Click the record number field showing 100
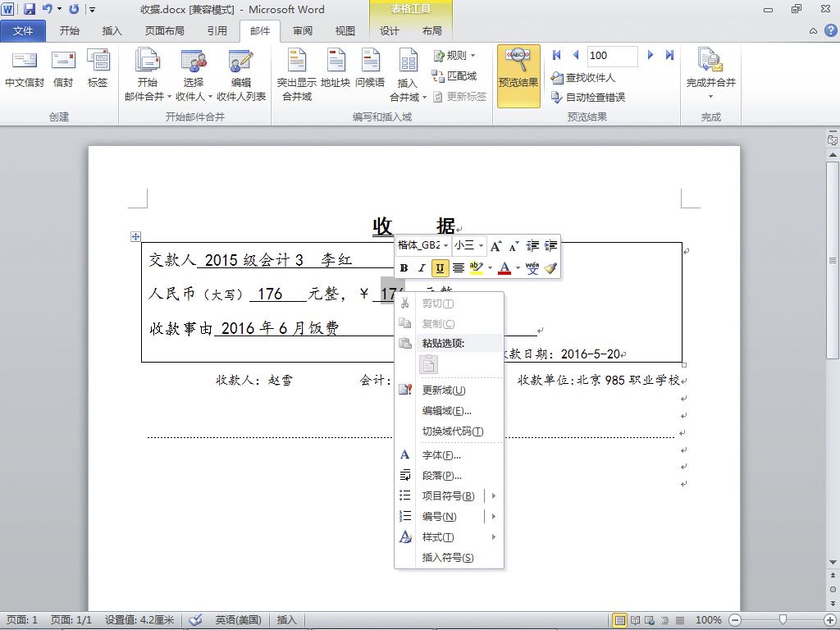This screenshot has height=630, width=840. [612, 56]
